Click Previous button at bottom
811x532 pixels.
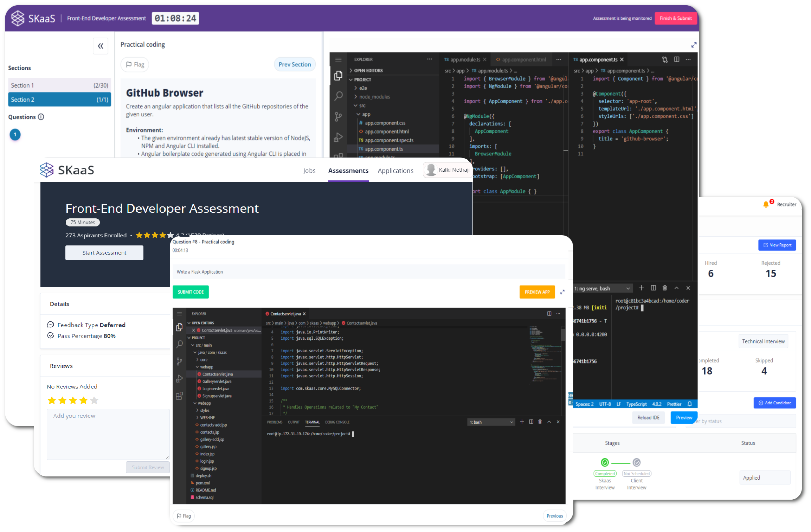[555, 516]
